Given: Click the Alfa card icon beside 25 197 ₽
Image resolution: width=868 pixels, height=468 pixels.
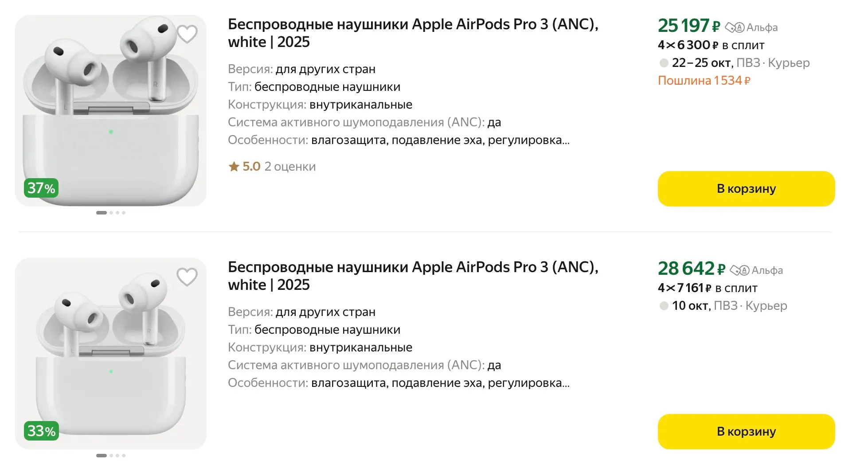Looking at the screenshot, I should 735,27.
